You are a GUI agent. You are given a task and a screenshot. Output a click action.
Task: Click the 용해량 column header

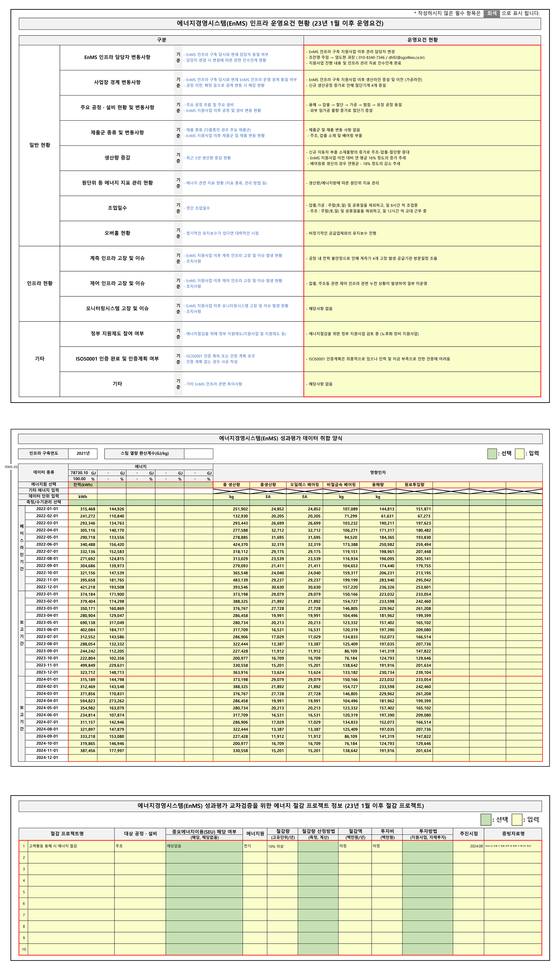[378, 485]
